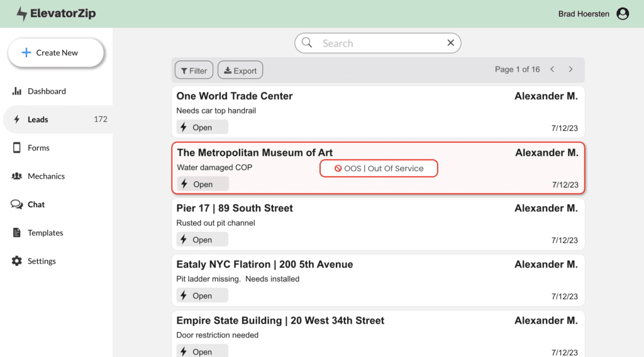Image resolution: width=644 pixels, height=357 pixels.
Task: Click the Templates document icon
Action: [x=17, y=233]
